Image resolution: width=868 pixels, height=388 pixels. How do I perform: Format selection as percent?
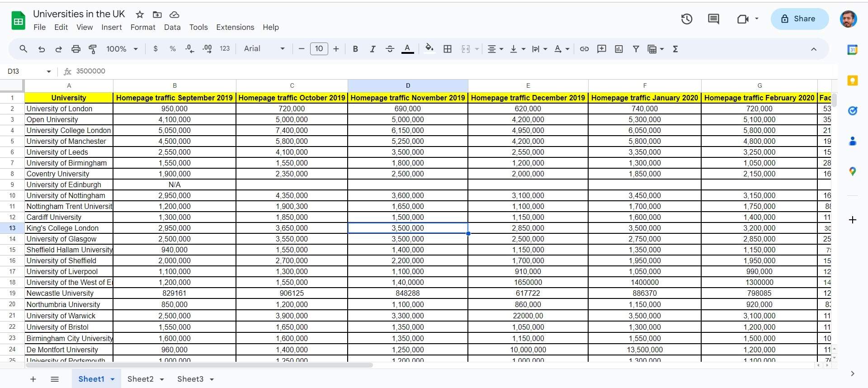[173, 49]
